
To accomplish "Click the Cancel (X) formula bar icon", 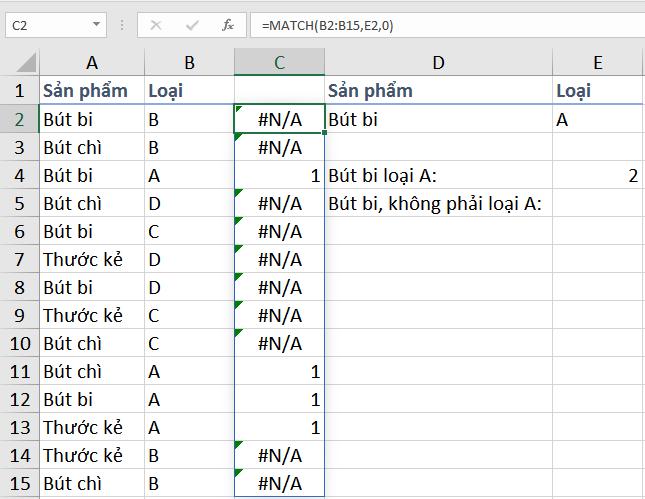I will (155, 24).
